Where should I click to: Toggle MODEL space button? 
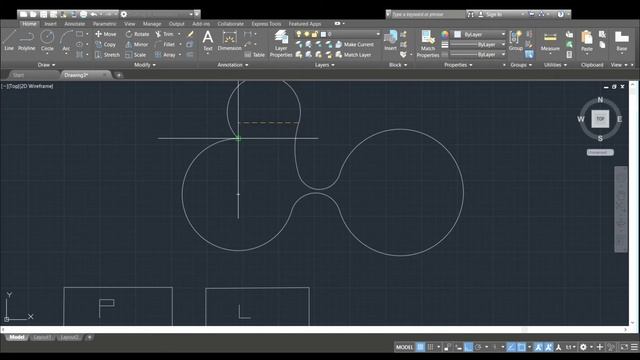point(404,347)
